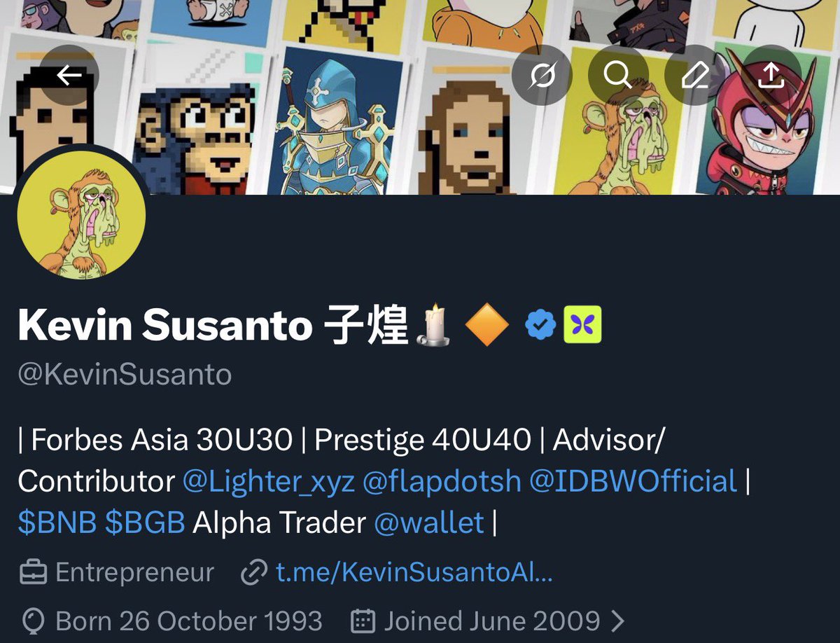Tap the orange diamond emoji in name
This screenshot has height=643, width=840.
coord(487,325)
